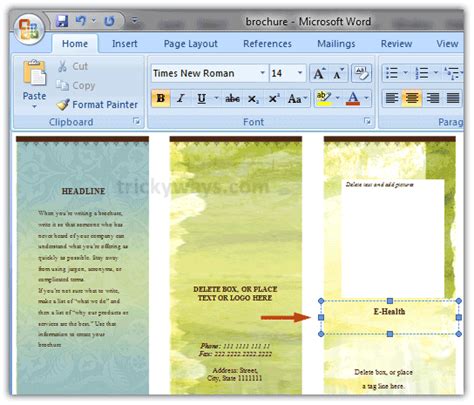
Task: Click the Phone number line
Action: tap(235, 346)
